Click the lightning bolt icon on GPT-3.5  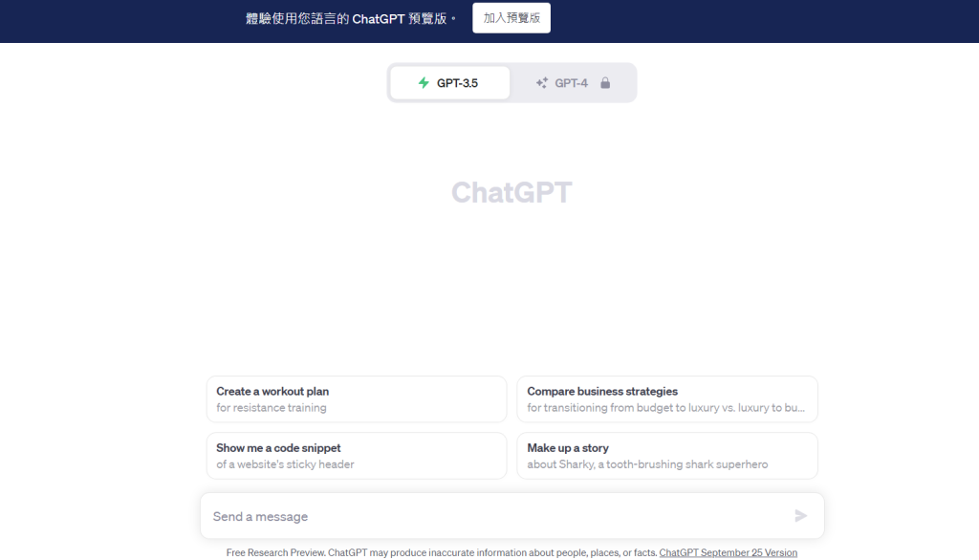click(x=424, y=83)
